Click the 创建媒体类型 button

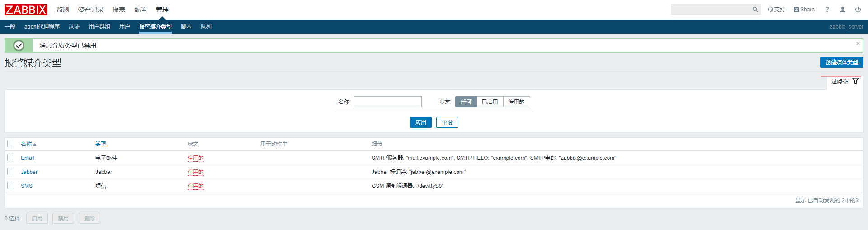(x=841, y=62)
